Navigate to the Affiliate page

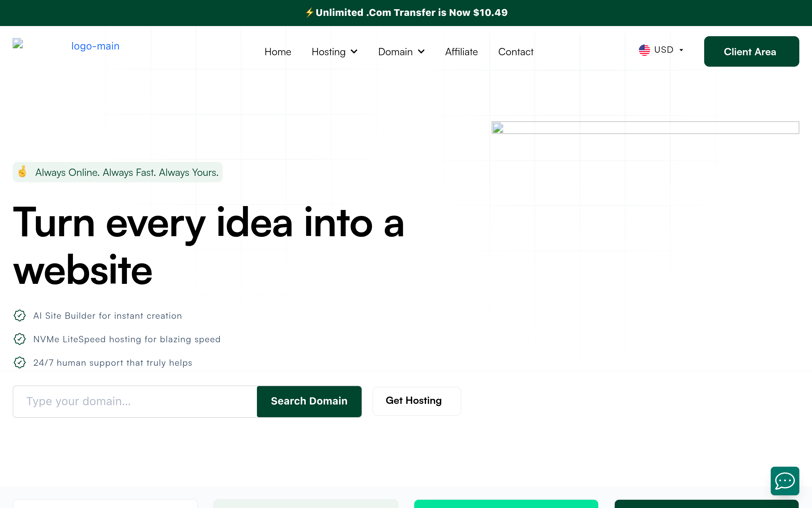pos(462,52)
